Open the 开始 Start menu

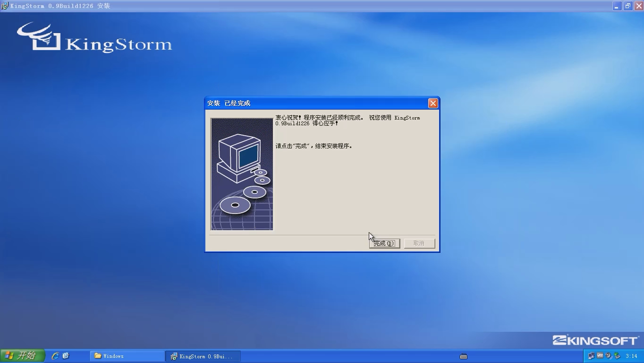coord(22,356)
